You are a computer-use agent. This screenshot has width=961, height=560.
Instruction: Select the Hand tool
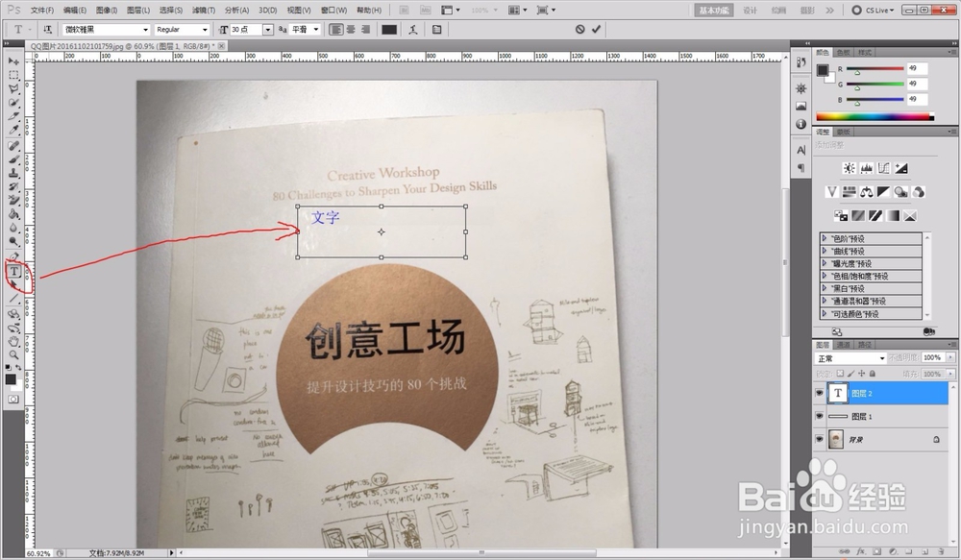point(13,341)
